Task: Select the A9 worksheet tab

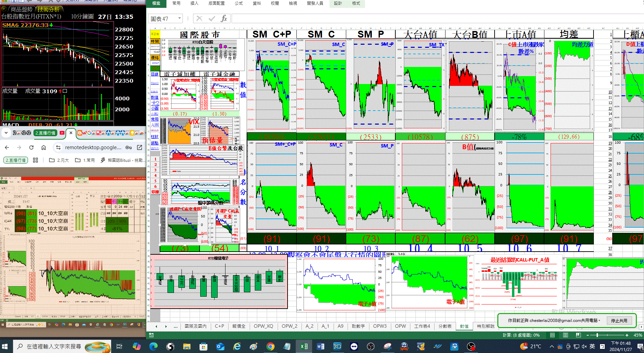Action: point(340,326)
